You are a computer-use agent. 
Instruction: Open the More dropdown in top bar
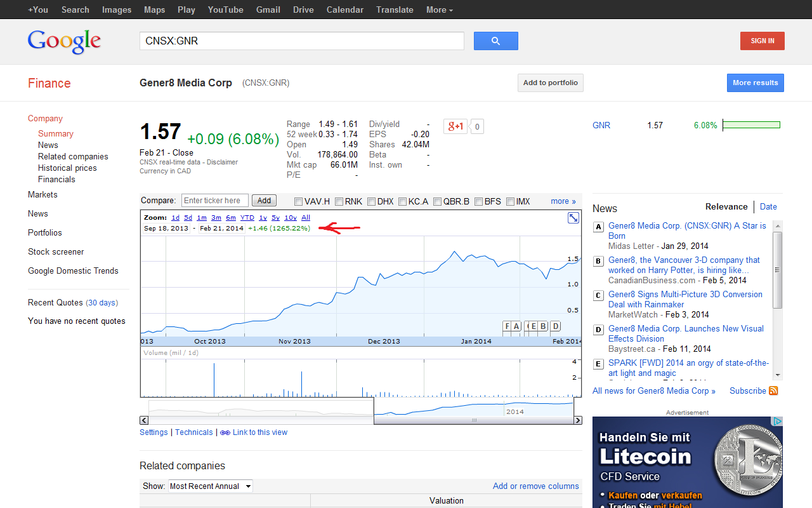point(440,10)
